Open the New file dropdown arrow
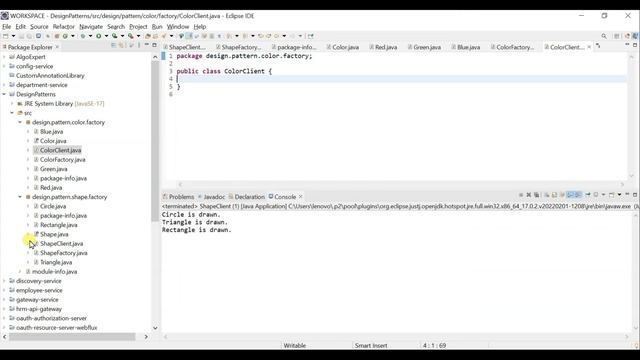640x360 pixels. (13, 36)
